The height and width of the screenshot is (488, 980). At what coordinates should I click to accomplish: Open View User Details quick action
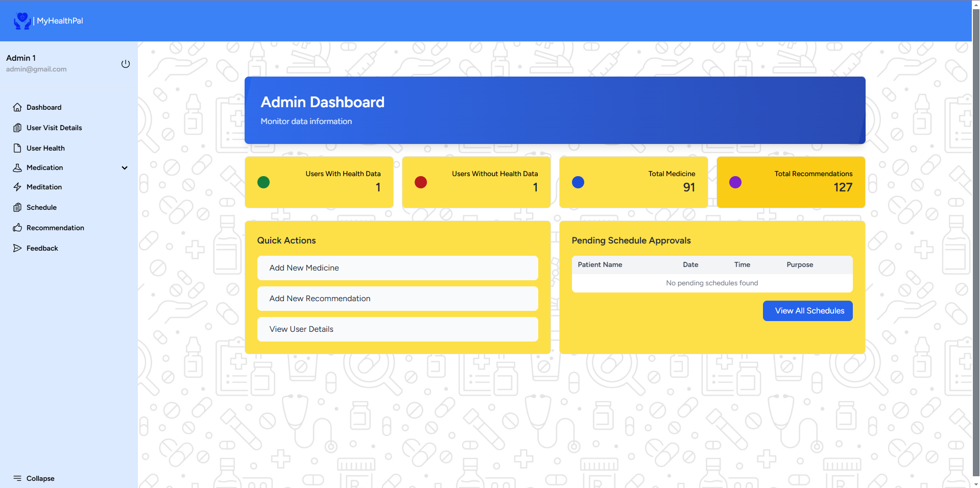click(x=397, y=329)
